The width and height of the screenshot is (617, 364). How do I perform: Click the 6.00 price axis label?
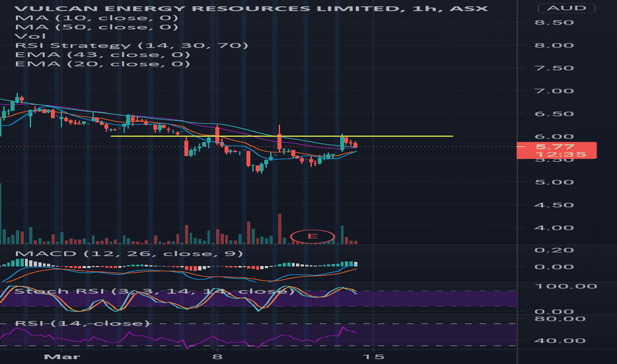point(554,136)
